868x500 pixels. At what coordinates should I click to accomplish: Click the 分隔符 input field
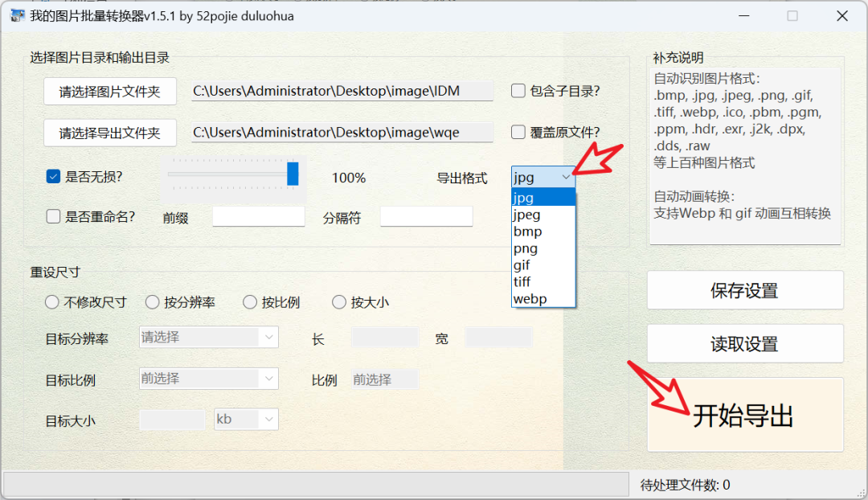point(426,216)
